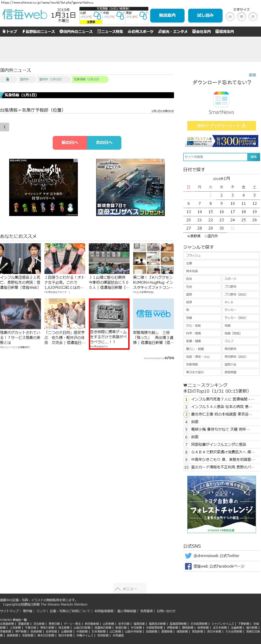Open Romancing SaGa Re;universe ad

tap(43, 187)
